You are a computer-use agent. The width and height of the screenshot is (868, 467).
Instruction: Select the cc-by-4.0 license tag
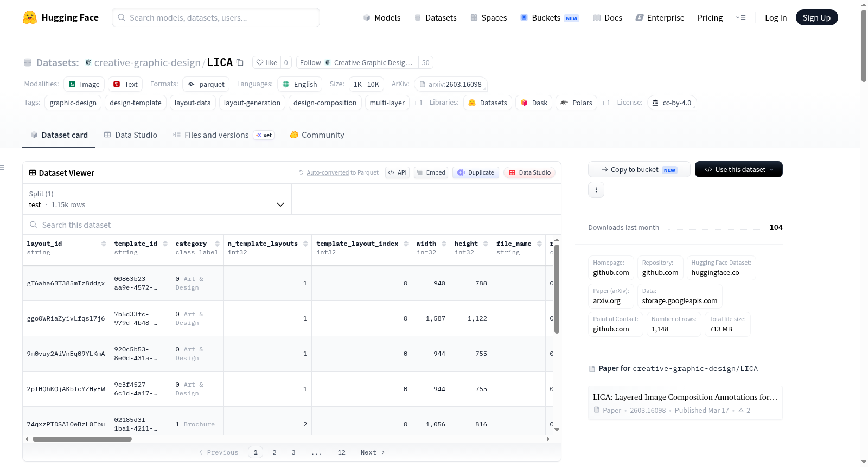672,103
